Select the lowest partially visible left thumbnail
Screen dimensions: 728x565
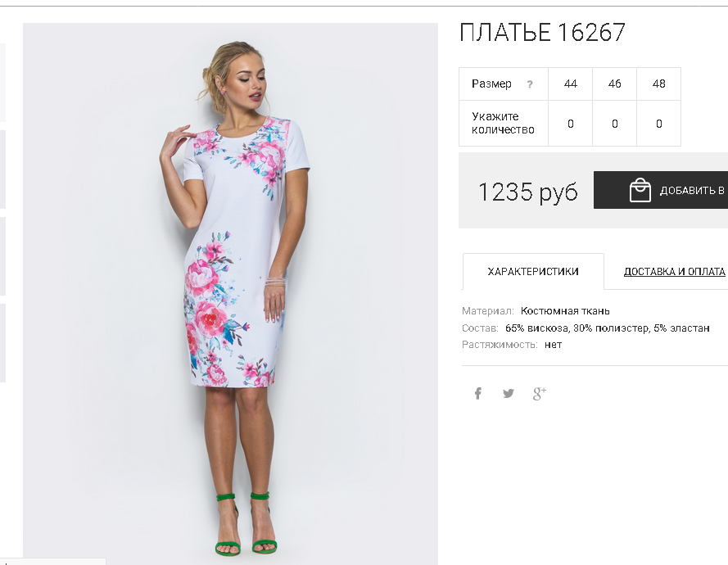2,343
